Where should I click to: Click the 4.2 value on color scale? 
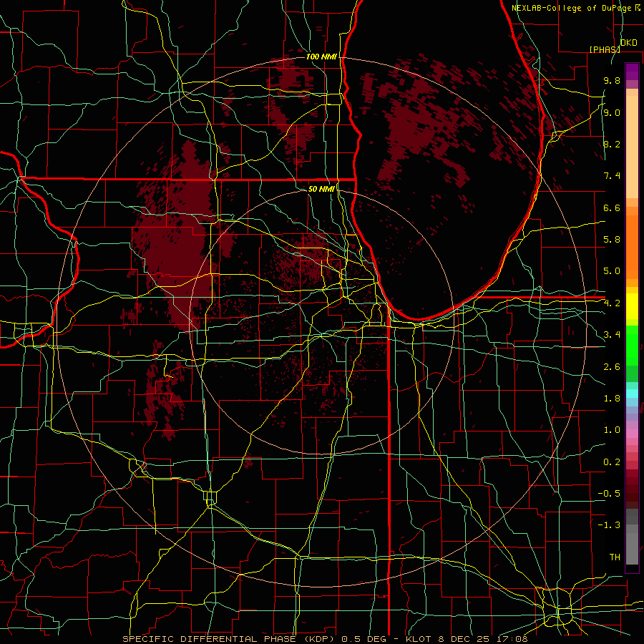[x=612, y=303]
